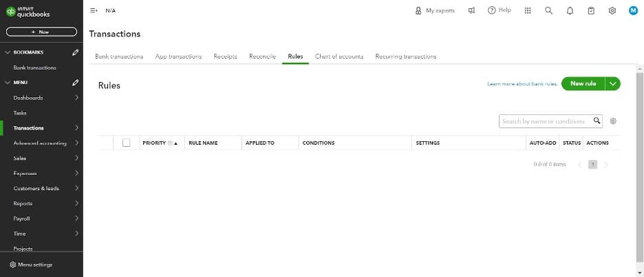644x277 pixels.
Task: Expand Customers & leads submenu arrow
Action: coord(76,188)
